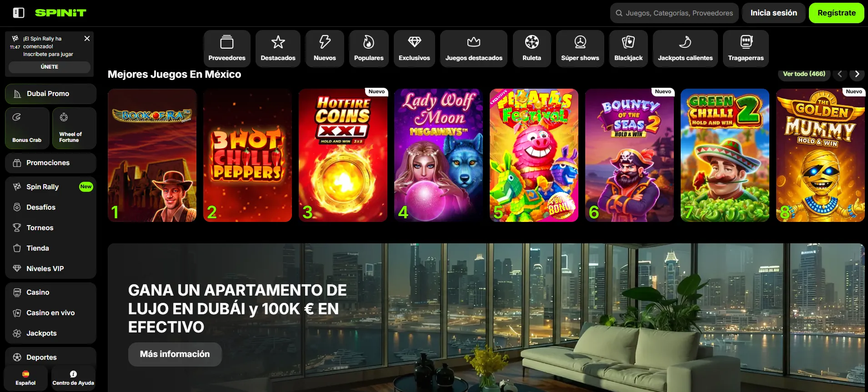Open Casino in the sidebar

[x=50, y=292]
